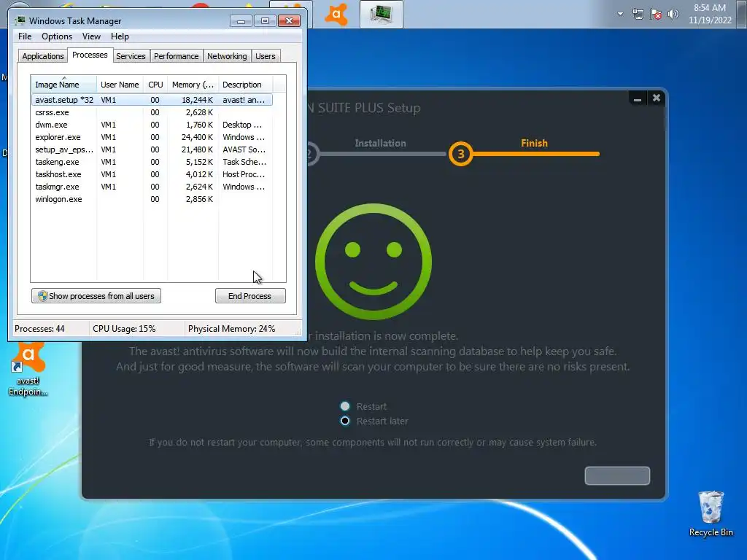Select the dwm.exe process row
Image resolution: width=747 pixels, height=560 pixels.
click(x=152, y=125)
